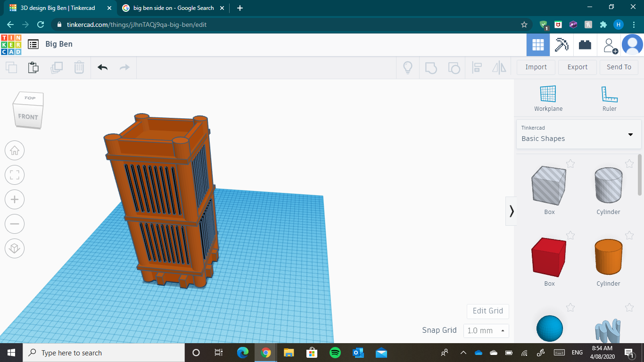644x362 pixels.
Task: Switch to the 3D design grid view
Action: [x=538, y=45]
